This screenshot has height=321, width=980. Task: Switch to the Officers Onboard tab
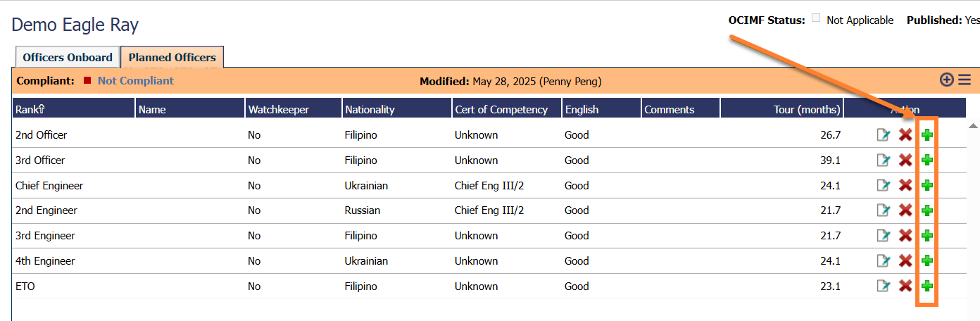68,58
